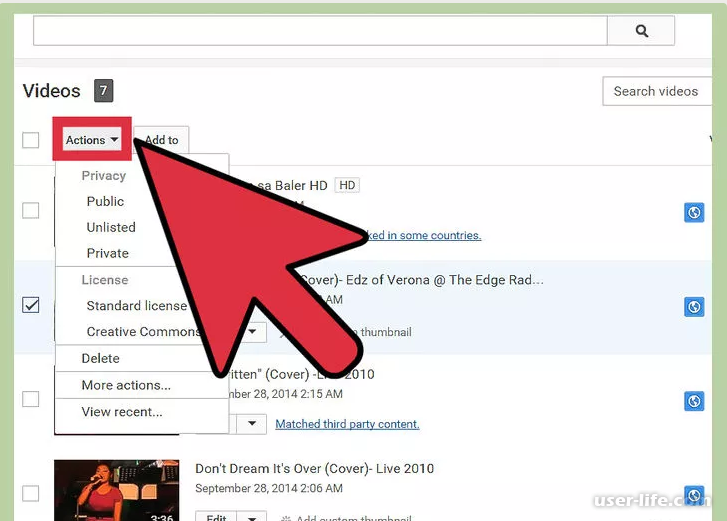
Task: Click the date September 28, 2014 2:06 AM
Action: (x=269, y=488)
